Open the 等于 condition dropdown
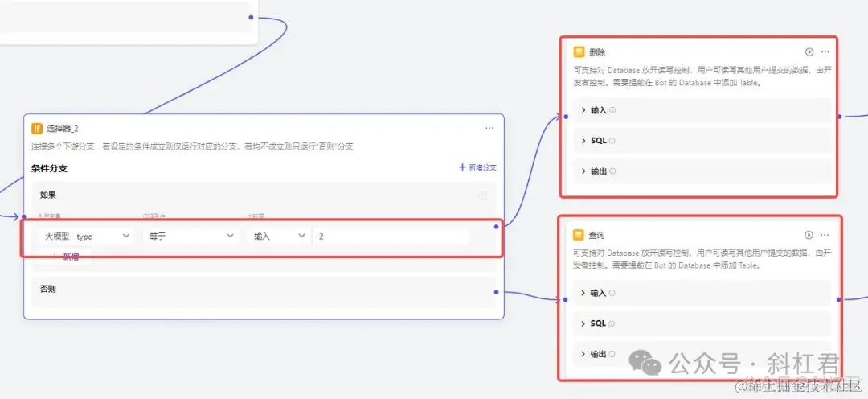The height and width of the screenshot is (399, 868). pyautogui.click(x=191, y=236)
